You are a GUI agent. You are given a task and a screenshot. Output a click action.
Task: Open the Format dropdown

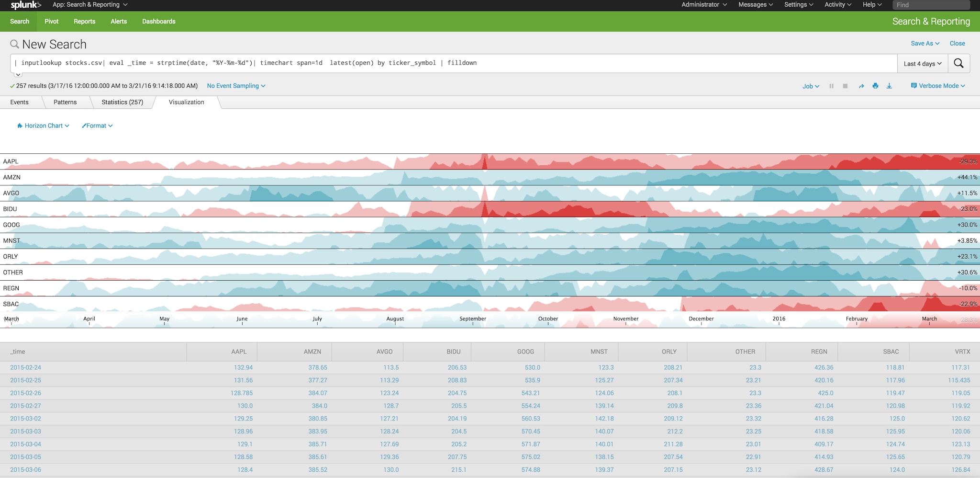tap(97, 125)
